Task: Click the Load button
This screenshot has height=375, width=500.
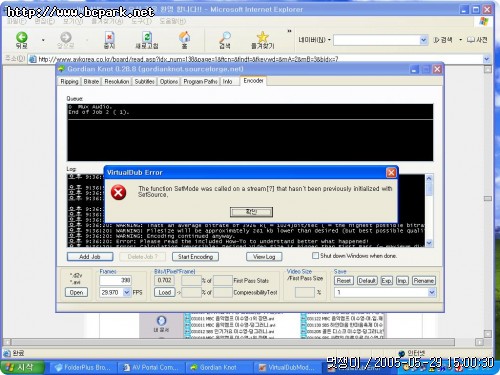Action: click(165, 292)
